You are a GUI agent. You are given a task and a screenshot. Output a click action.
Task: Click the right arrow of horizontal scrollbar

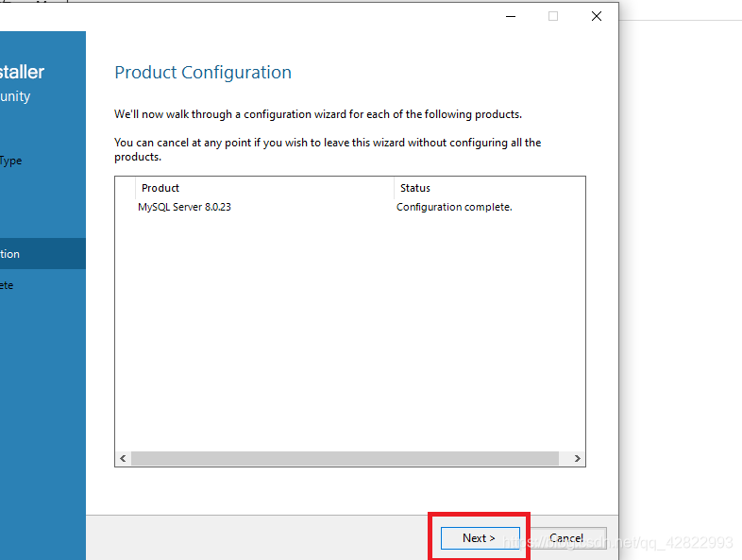point(578,458)
